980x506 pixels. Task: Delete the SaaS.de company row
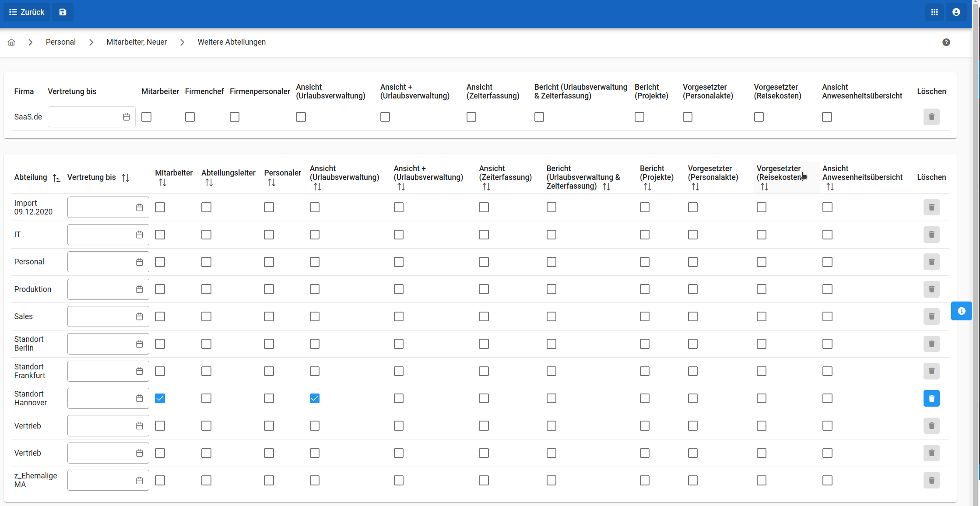[931, 117]
